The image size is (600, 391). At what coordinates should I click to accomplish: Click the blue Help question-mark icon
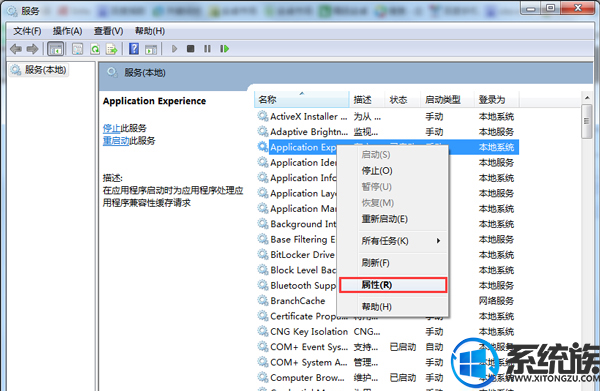pyautogui.click(x=134, y=49)
